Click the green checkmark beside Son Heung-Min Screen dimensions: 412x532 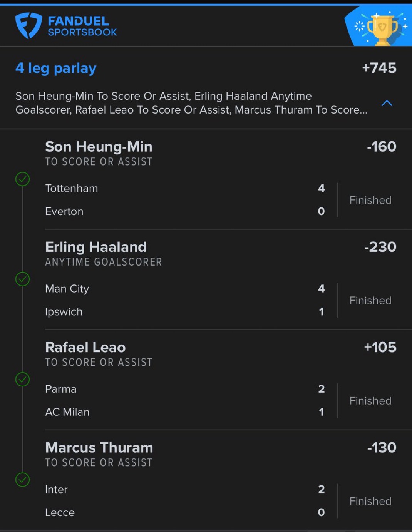pyautogui.click(x=22, y=179)
